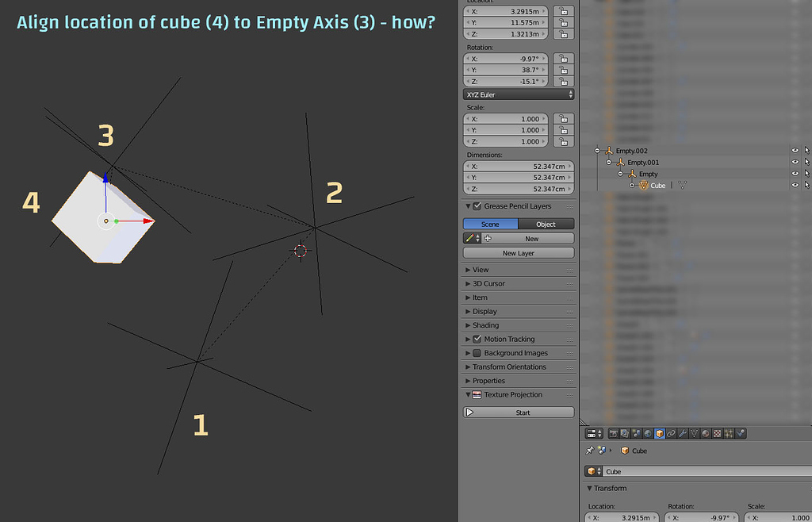The image size is (812, 522).
Task: Toggle lock on Rotation Y
Action: (564, 70)
